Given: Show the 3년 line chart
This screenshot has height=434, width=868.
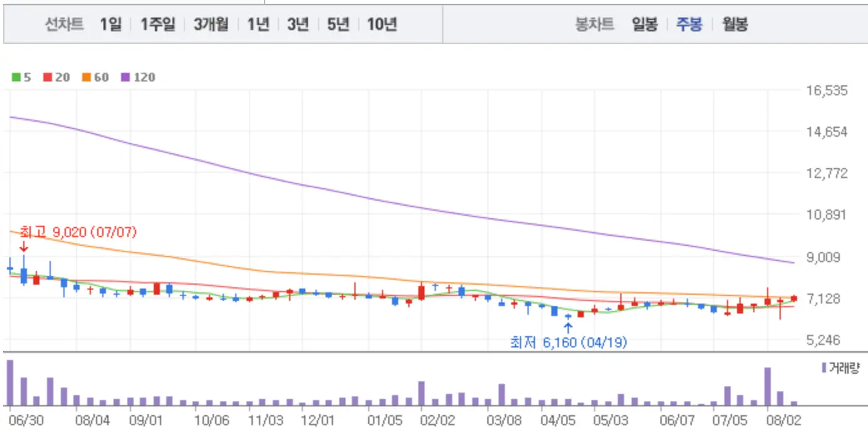Looking at the screenshot, I should [x=298, y=25].
